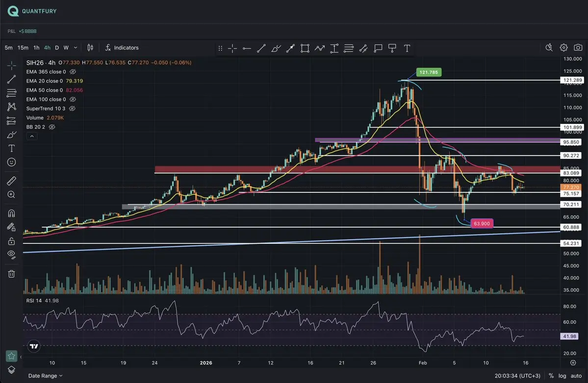Viewport: 588px width, 383px height.
Task: Select horizontal line tool in floating toolbar
Action: 247,49
